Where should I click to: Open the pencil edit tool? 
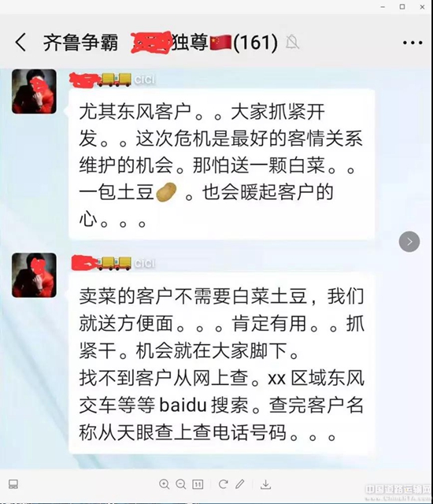pyautogui.click(x=239, y=484)
